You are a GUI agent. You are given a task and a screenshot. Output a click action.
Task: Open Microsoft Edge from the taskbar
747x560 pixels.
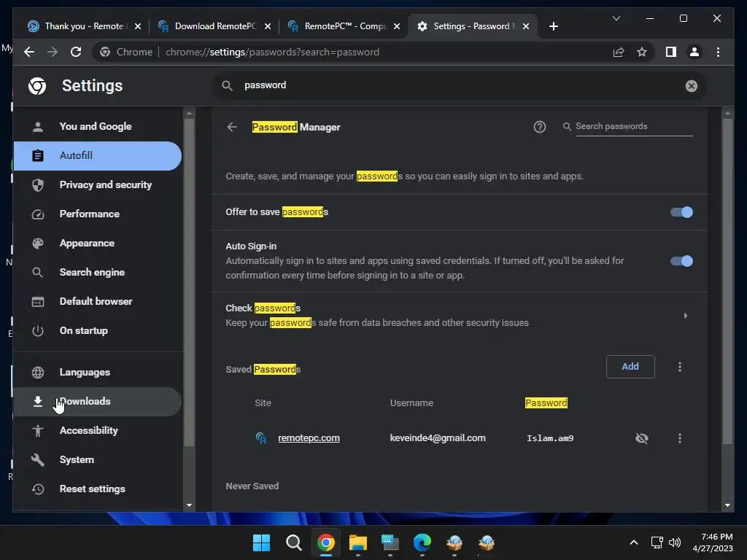[x=422, y=542]
